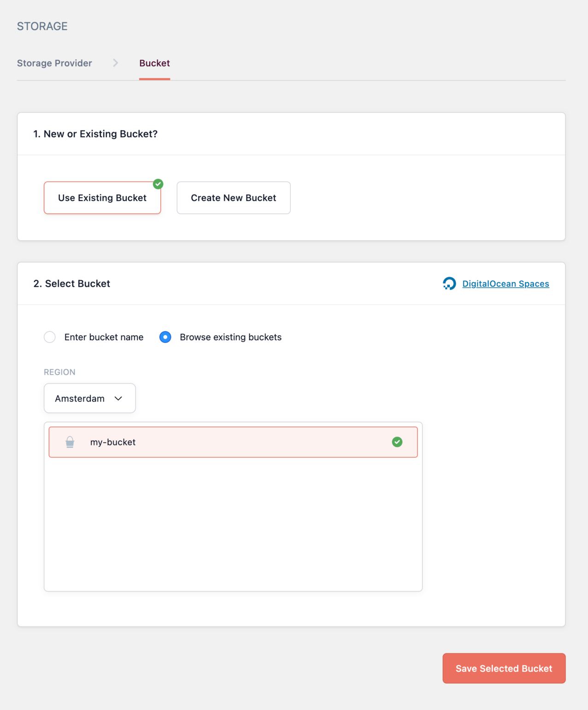Click the '2. Select Bucket' heading
The height and width of the screenshot is (710, 588).
72,284
